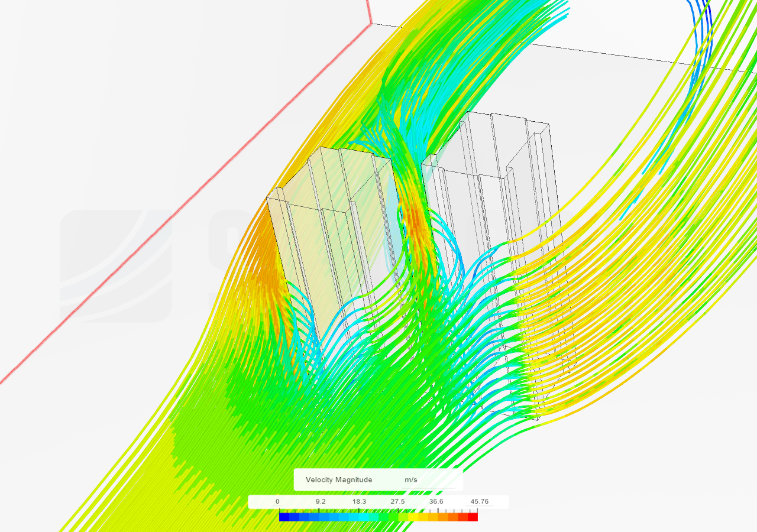Select the Velocity Magnitude legend label

point(339,479)
